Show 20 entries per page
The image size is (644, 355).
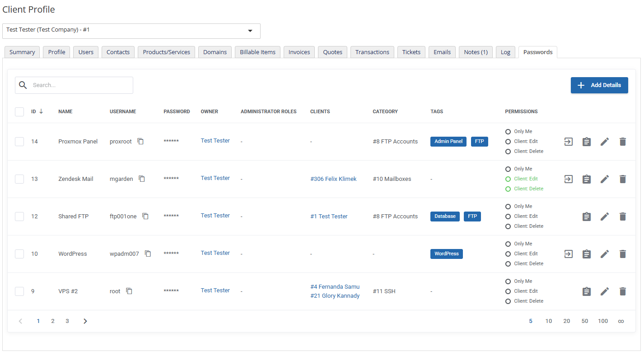click(x=567, y=321)
